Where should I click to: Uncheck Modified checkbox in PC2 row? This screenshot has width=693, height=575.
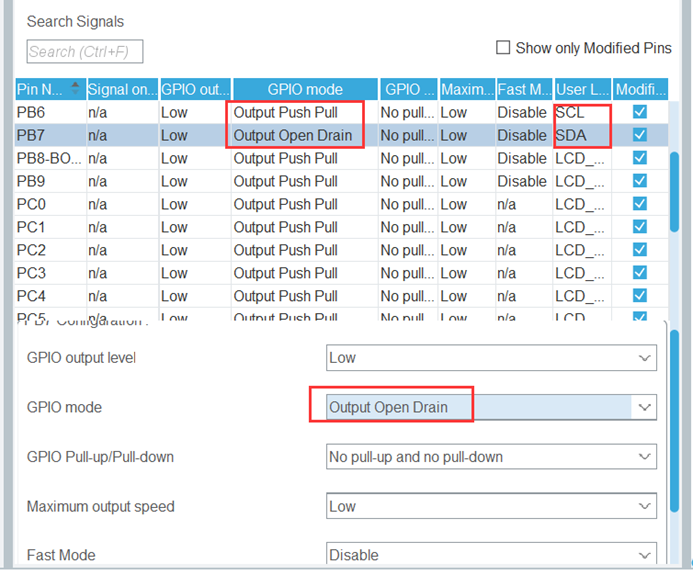pyautogui.click(x=640, y=250)
